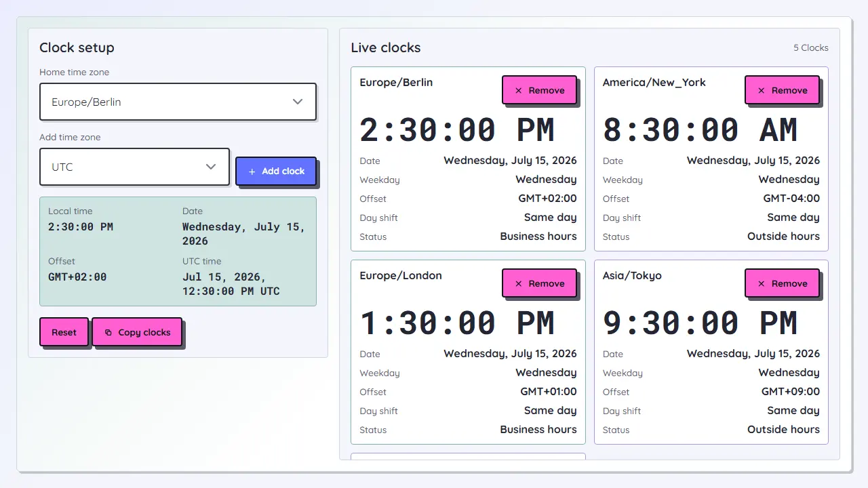Select the GMT+02:00 offset on Europe/Berlin card
Image resolution: width=868 pixels, height=488 pixels.
pyautogui.click(x=547, y=199)
